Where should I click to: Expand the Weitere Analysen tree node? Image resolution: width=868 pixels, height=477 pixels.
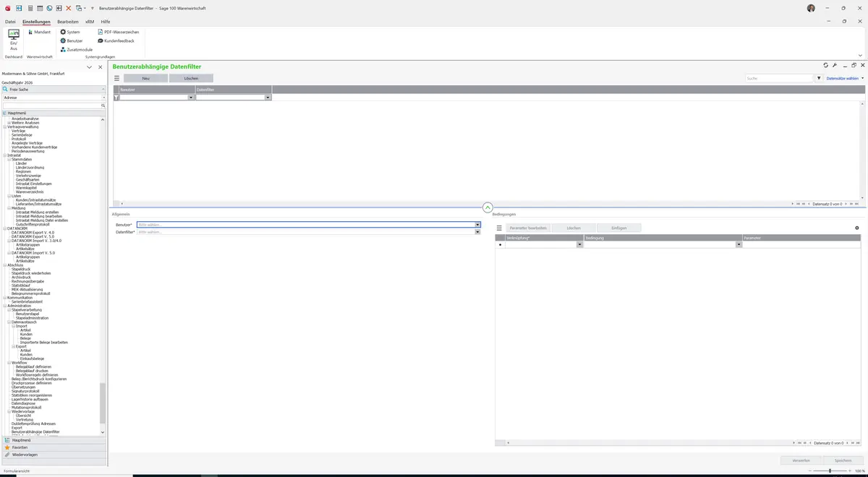click(x=9, y=123)
